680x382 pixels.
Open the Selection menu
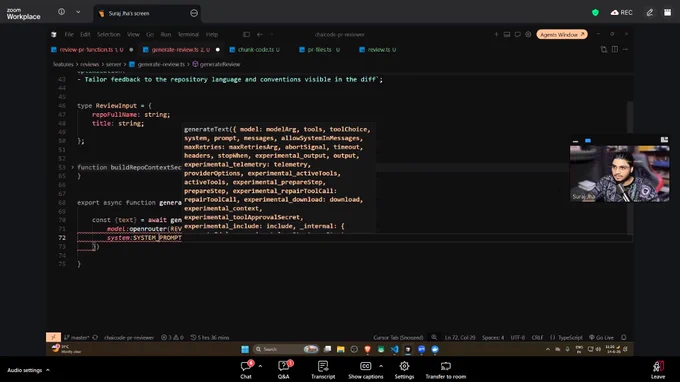click(108, 34)
